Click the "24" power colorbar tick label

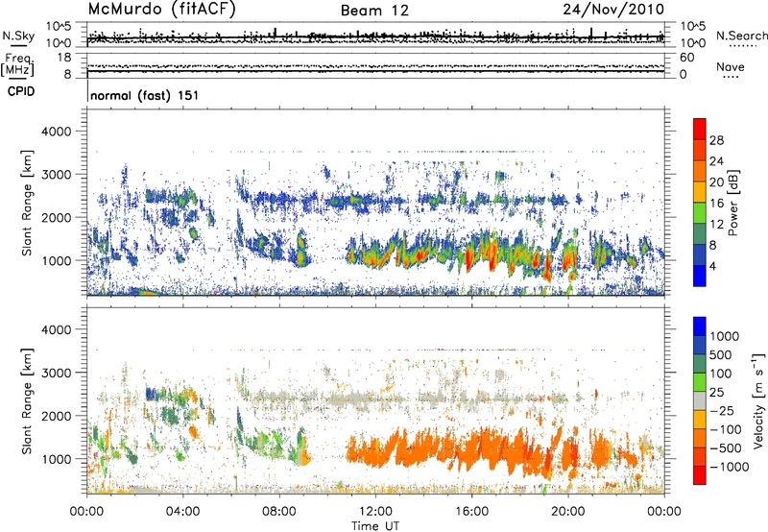click(716, 161)
